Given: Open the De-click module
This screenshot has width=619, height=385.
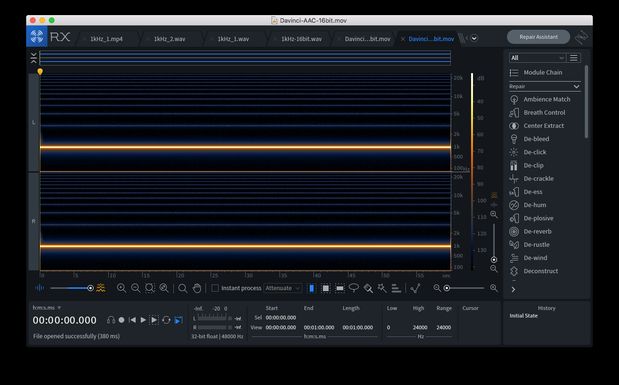Looking at the screenshot, I should 529,152.
